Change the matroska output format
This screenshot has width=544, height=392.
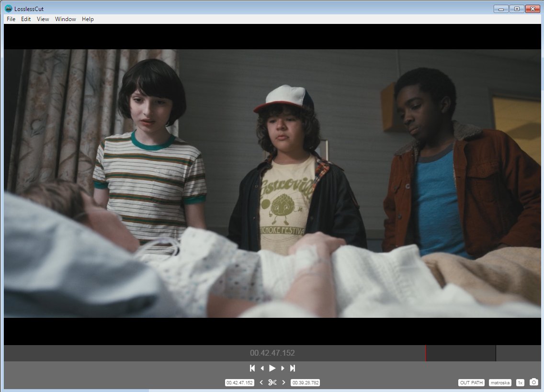500,383
